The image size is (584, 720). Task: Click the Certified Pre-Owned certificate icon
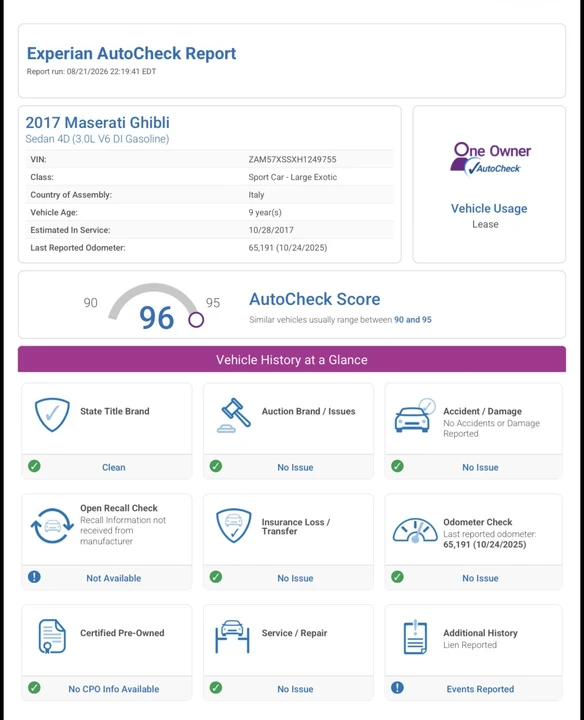coord(52,636)
